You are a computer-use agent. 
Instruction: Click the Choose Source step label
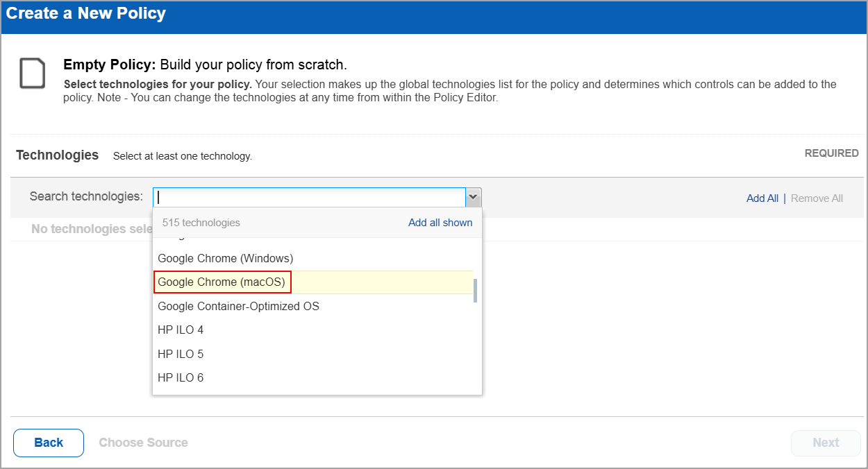(x=143, y=443)
